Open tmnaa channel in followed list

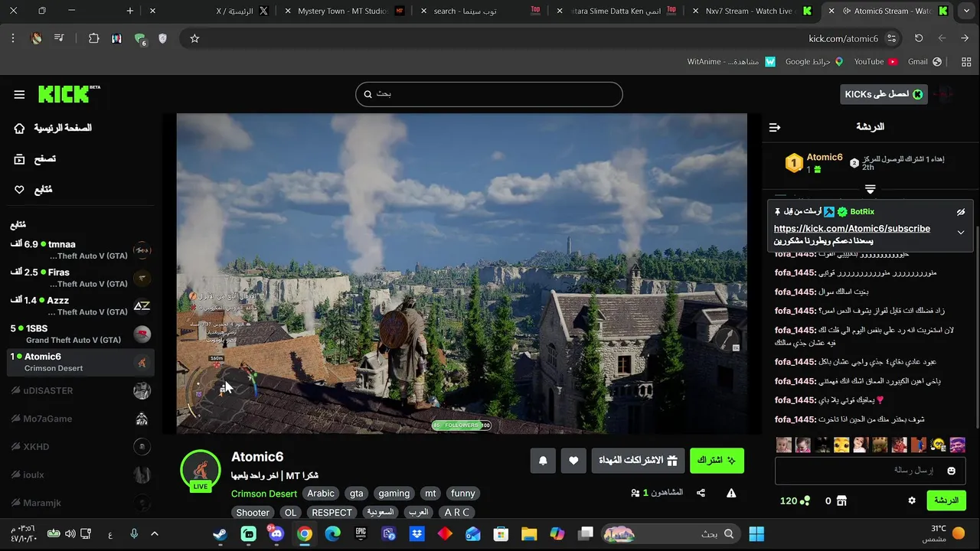(80, 249)
